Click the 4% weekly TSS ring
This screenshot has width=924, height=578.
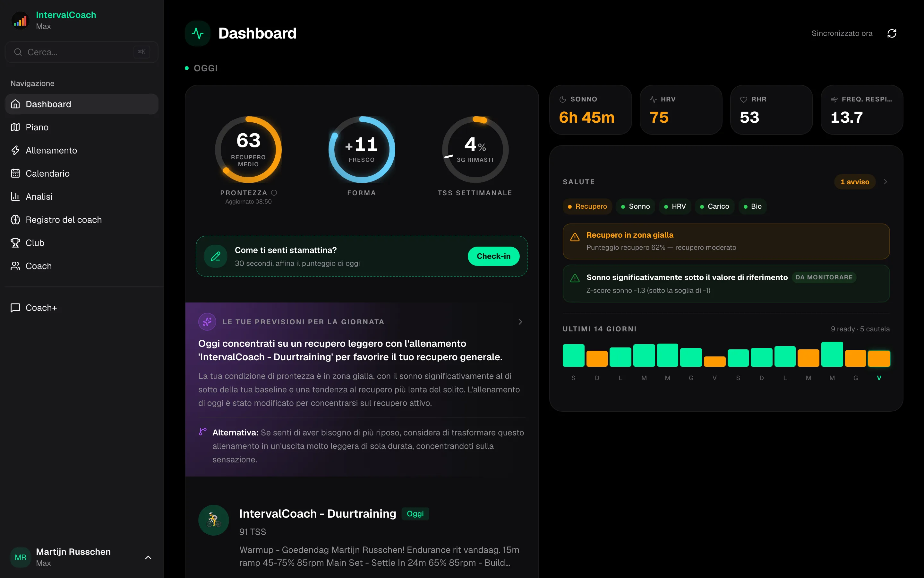[x=475, y=149]
